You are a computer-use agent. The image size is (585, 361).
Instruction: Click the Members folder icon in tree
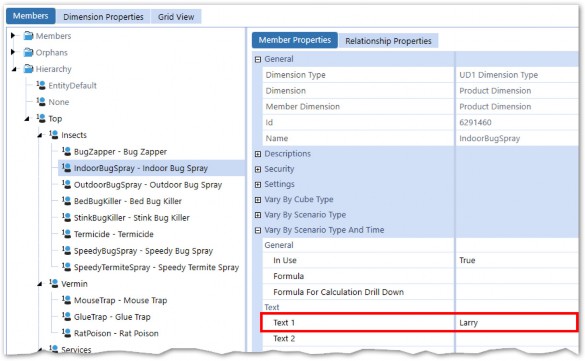[x=28, y=36]
